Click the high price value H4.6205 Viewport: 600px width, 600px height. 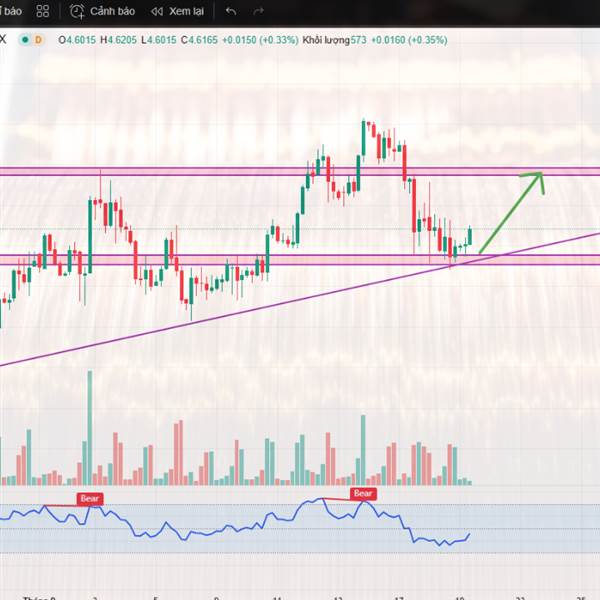tap(118, 40)
